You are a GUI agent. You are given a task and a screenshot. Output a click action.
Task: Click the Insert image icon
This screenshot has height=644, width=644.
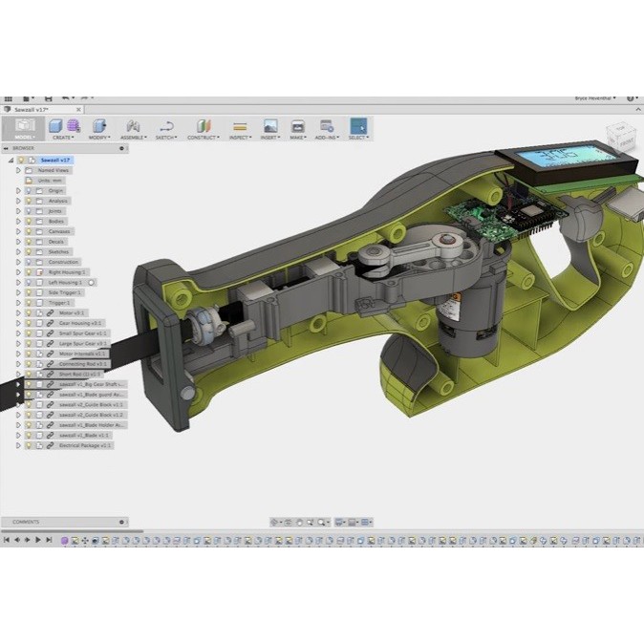pos(270,126)
